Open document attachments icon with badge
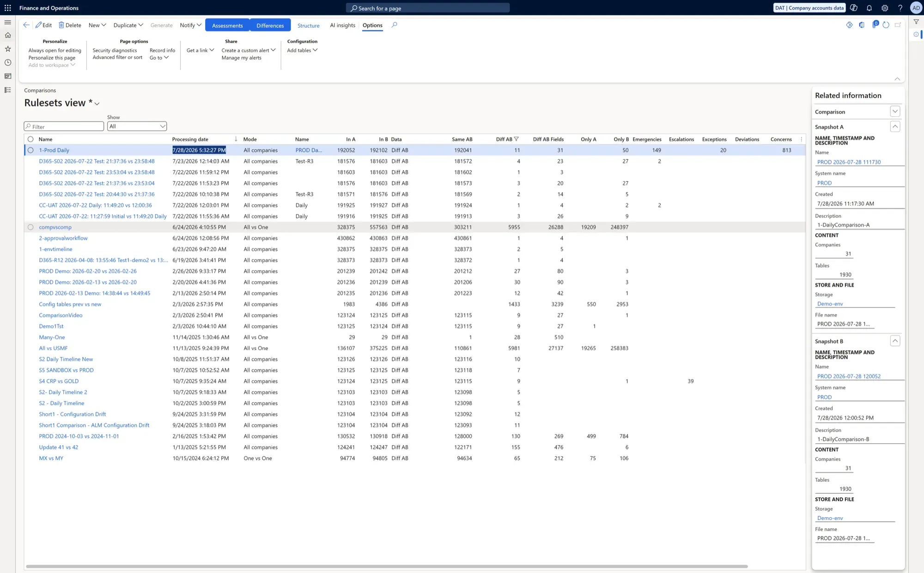 874,24
